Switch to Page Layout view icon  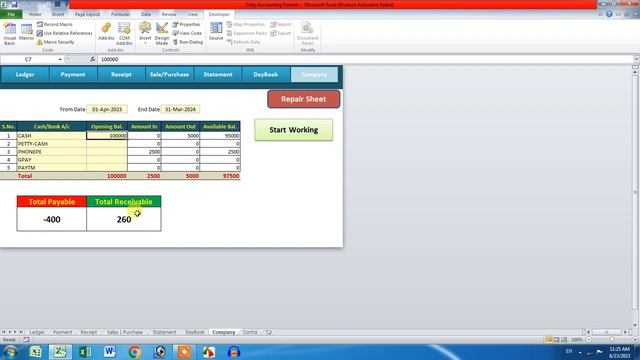click(x=556, y=340)
